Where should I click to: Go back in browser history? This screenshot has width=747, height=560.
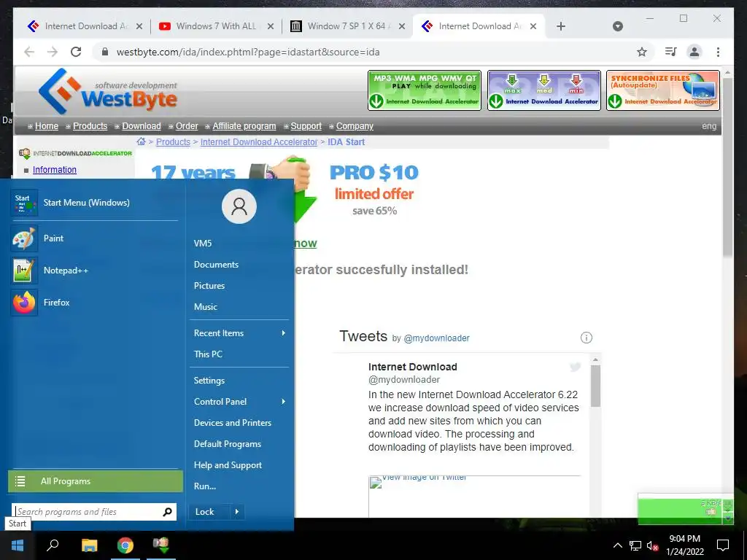[29, 52]
